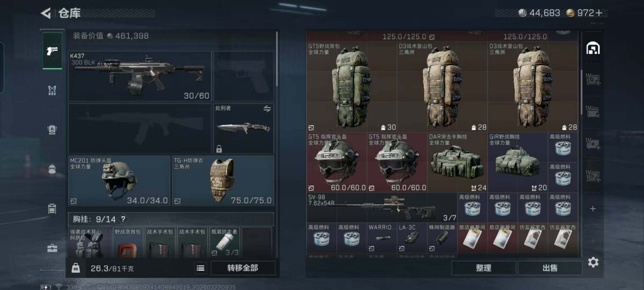Click the stash inventory scrollbar
Screen dimensions: 644x290
pos(581,91)
